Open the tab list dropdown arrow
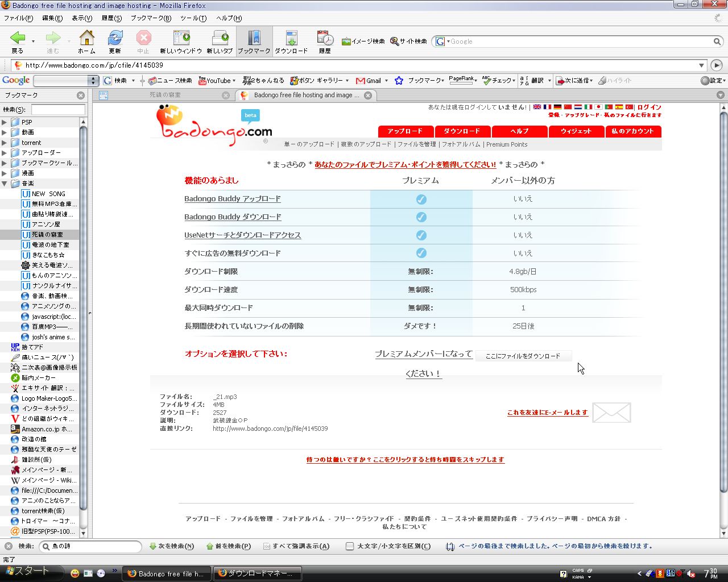This screenshot has height=582, width=728. point(721,95)
